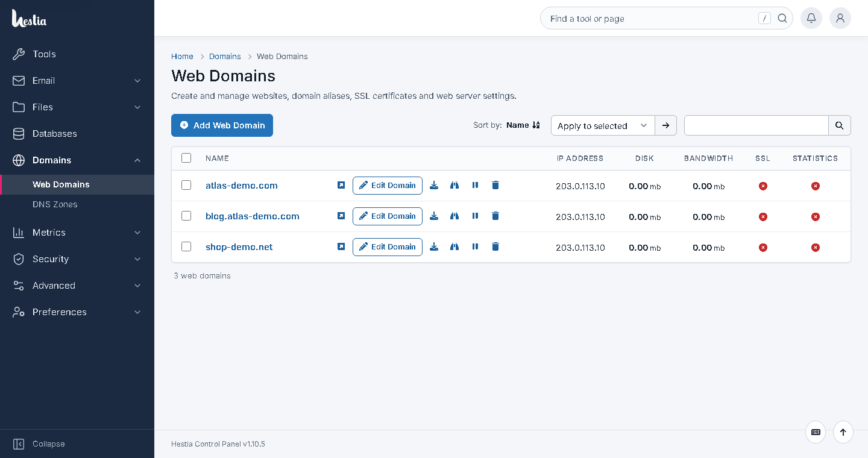The height and width of the screenshot is (458, 868).
Task: Jump to top arrow button
Action: pyautogui.click(x=843, y=432)
